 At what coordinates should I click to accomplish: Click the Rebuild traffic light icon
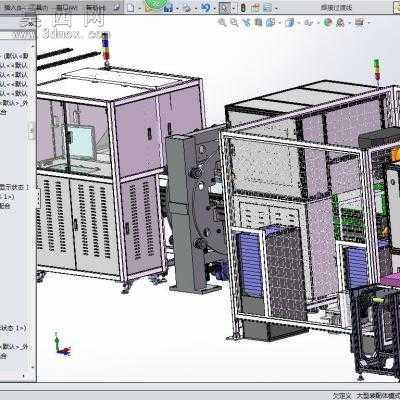pyautogui.click(x=243, y=8)
